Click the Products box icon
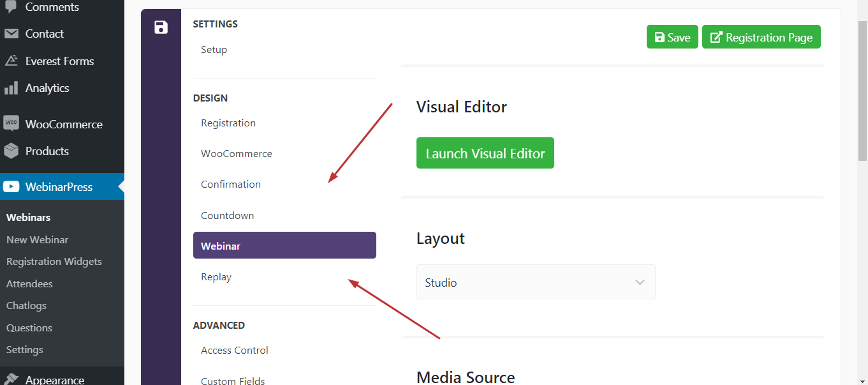 click(11, 151)
